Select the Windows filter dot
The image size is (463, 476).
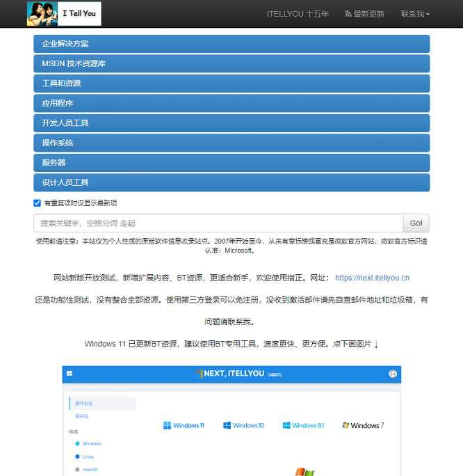(77, 443)
